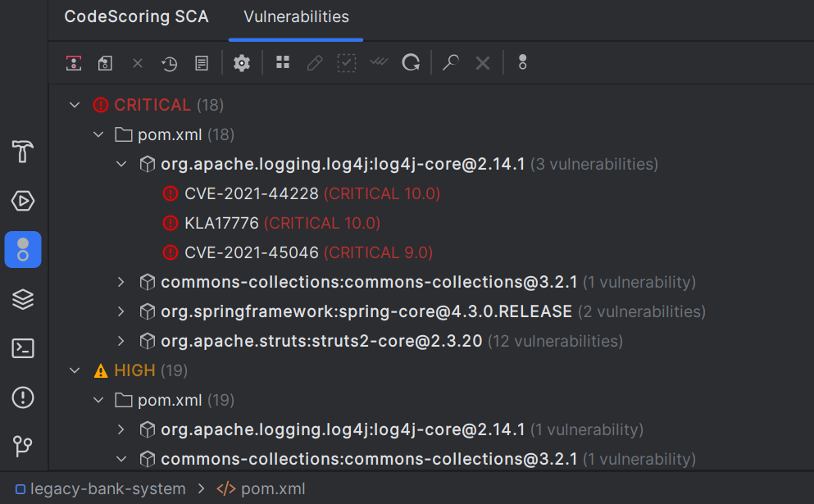The height and width of the screenshot is (504, 814).
Task: Switch to the CodeScoring SCA tab
Action: 137,16
